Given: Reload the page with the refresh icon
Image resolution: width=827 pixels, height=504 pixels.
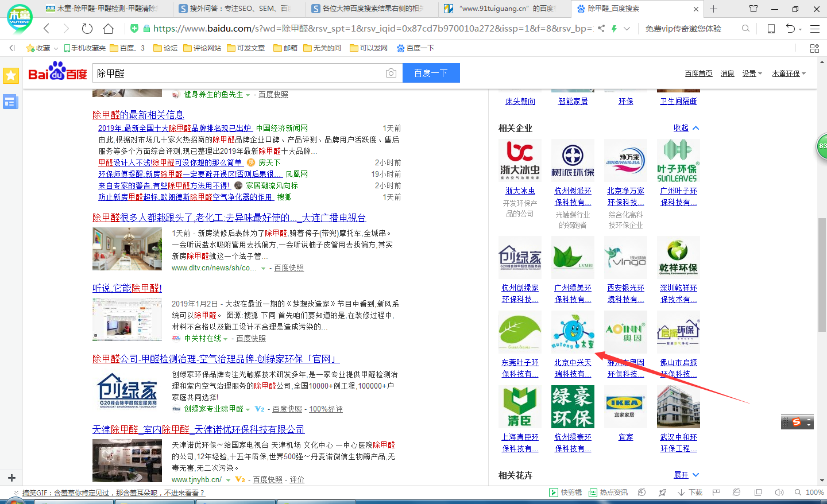Looking at the screenshot, I should click(87, 28).
